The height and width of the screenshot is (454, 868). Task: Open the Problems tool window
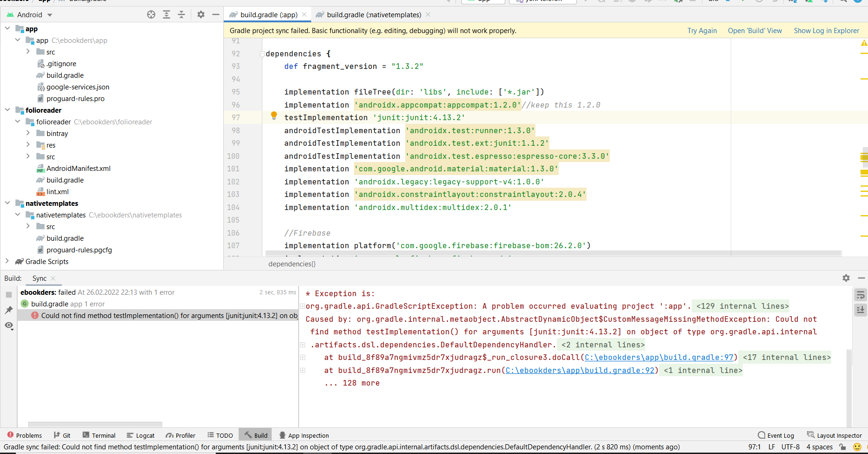[x=24, y=435]
